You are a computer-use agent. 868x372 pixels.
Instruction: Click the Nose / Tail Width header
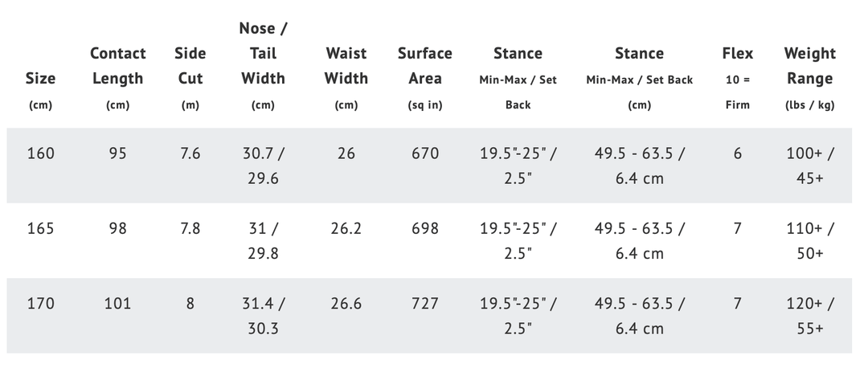click(263, 54)
